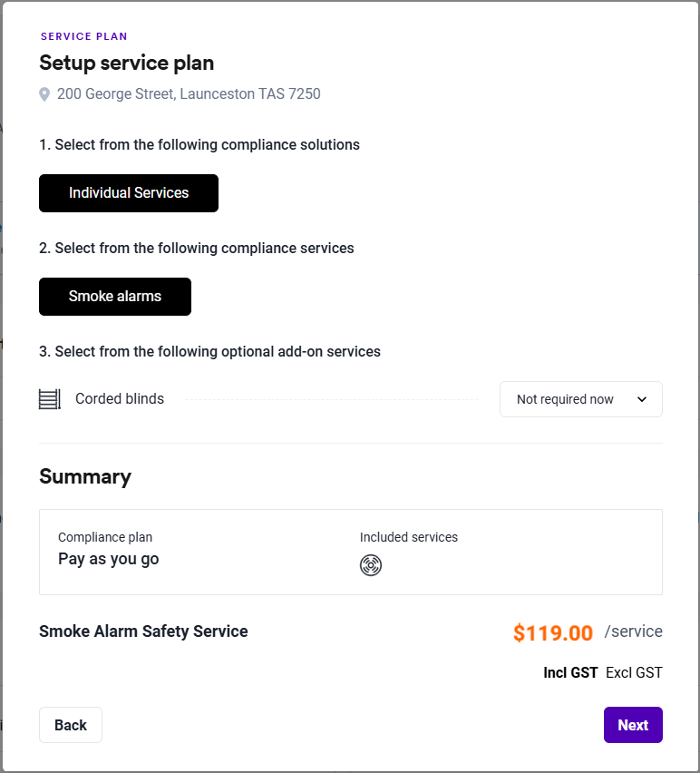Click the 'Pay as you go' plan text
Image resolution: width=700 pixels, height=773 pixels.
coord(109,559)
